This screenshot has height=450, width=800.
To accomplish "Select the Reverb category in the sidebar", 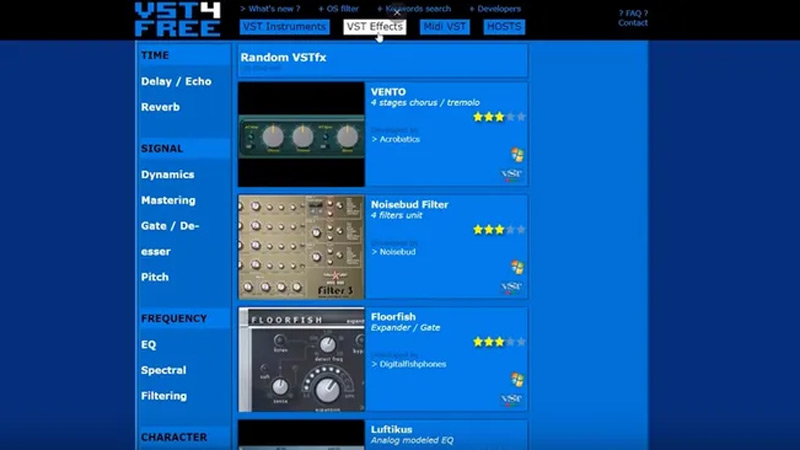I will point(160,107).
